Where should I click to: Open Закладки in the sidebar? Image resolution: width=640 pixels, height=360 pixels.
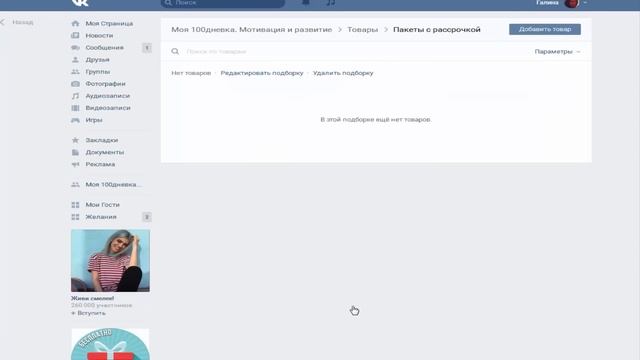point(102,140)
